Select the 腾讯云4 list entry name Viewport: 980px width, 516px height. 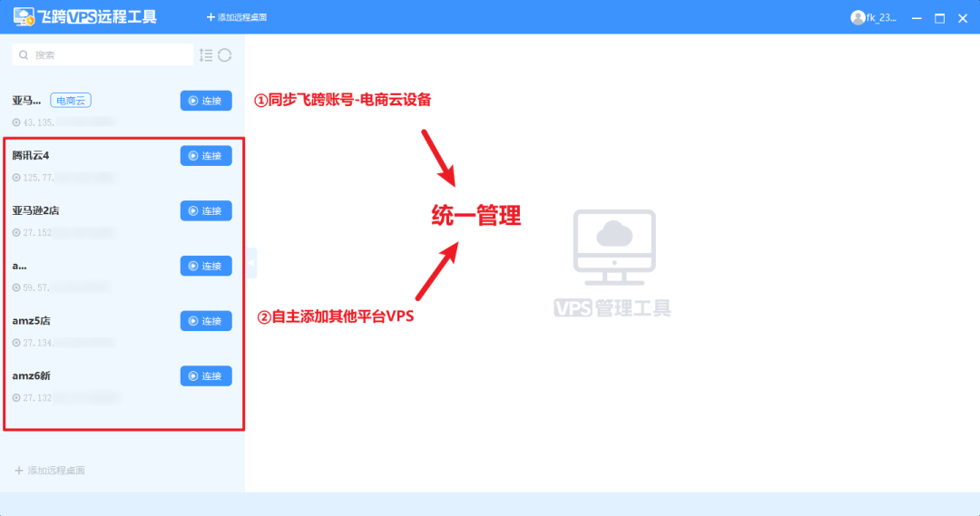click(31, 156)
